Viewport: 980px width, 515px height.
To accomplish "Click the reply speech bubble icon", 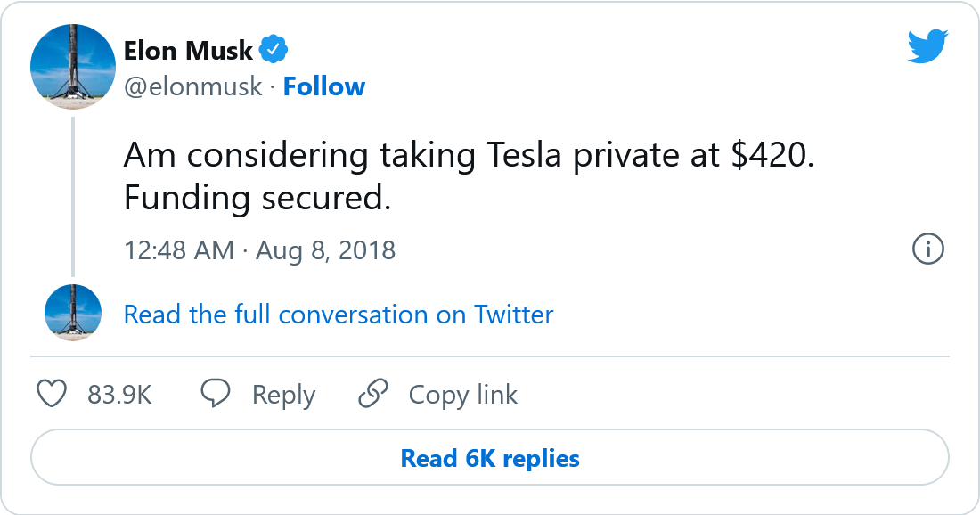I will pos(216,395).
